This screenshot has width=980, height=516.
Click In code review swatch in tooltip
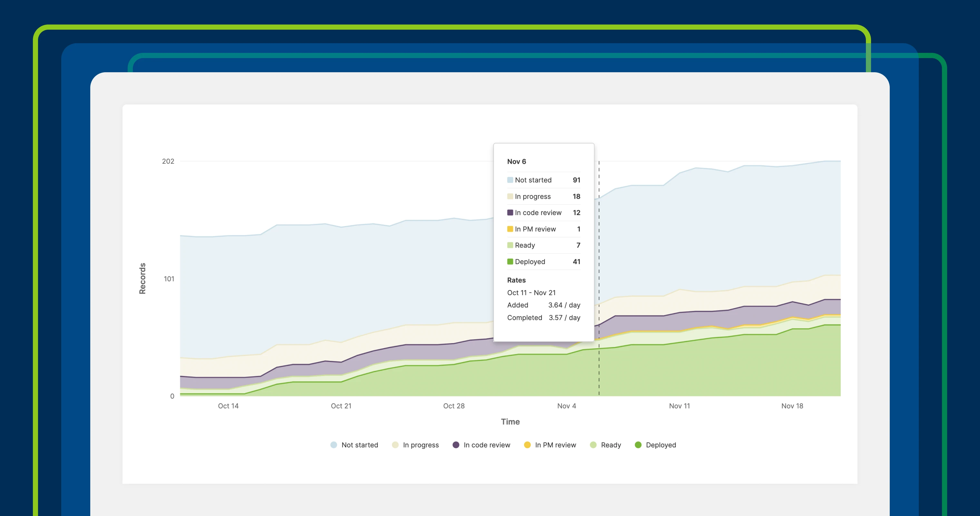(x=510, y=213)
